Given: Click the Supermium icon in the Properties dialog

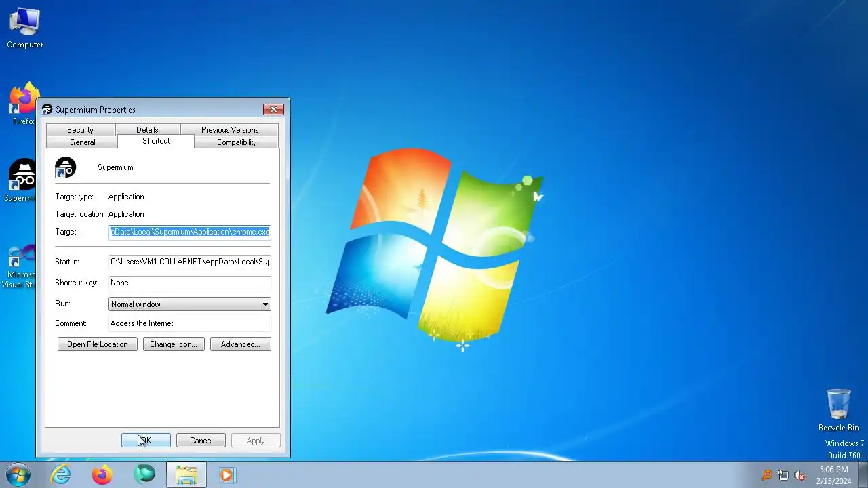Looking at the screenshot, I should [66, 167].
